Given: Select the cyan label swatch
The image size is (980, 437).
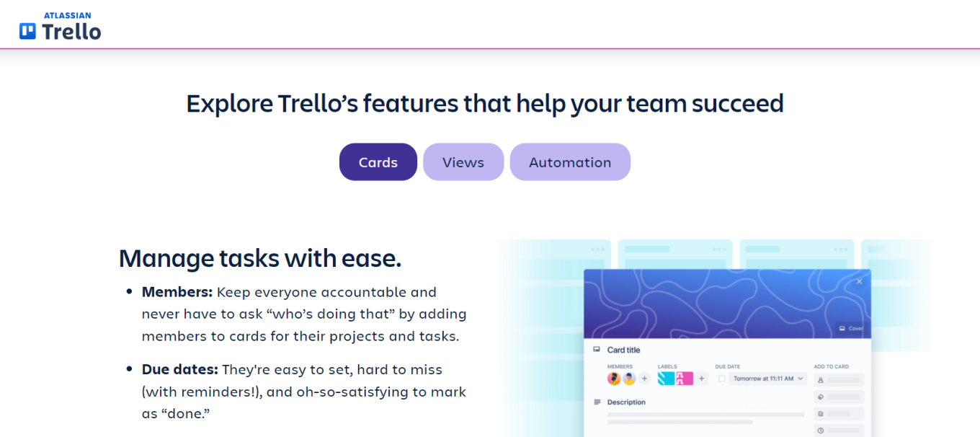Looking at the screenshot, I should click(667, 379).
